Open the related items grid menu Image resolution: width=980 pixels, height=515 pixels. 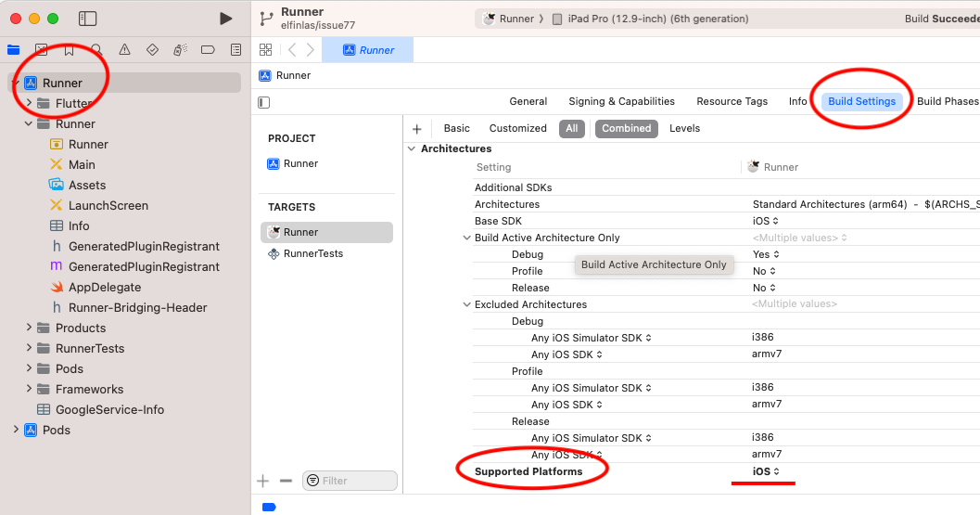[x=265, y=49]
